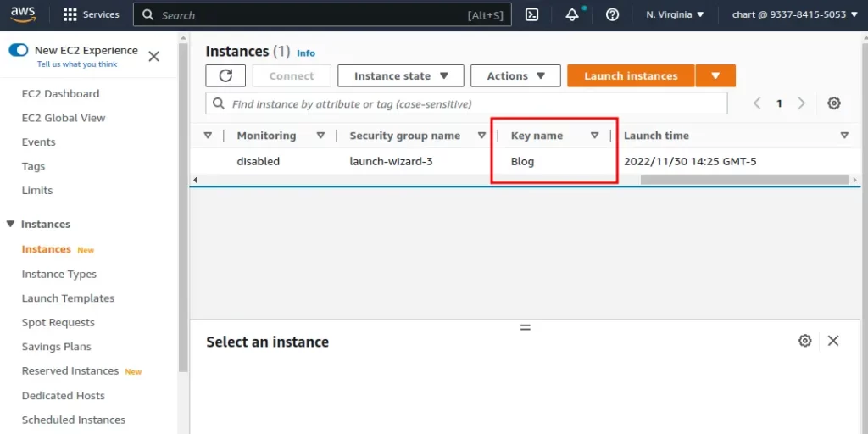
Task: Refresh the instances list
Action: tap(225, 75)
